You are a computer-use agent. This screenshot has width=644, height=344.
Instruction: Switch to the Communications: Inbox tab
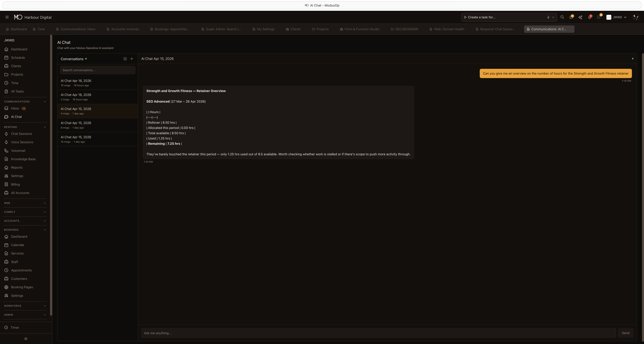75,29
